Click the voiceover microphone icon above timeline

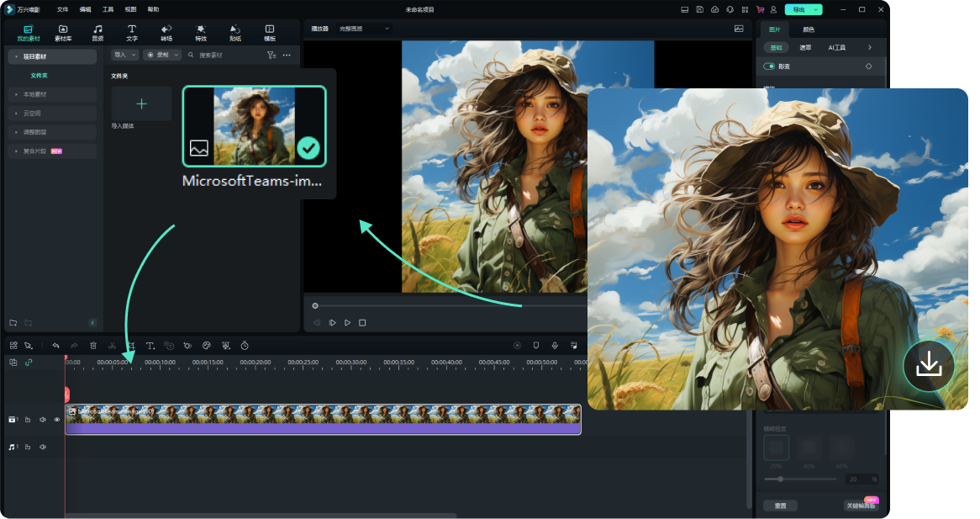point(555,345)
